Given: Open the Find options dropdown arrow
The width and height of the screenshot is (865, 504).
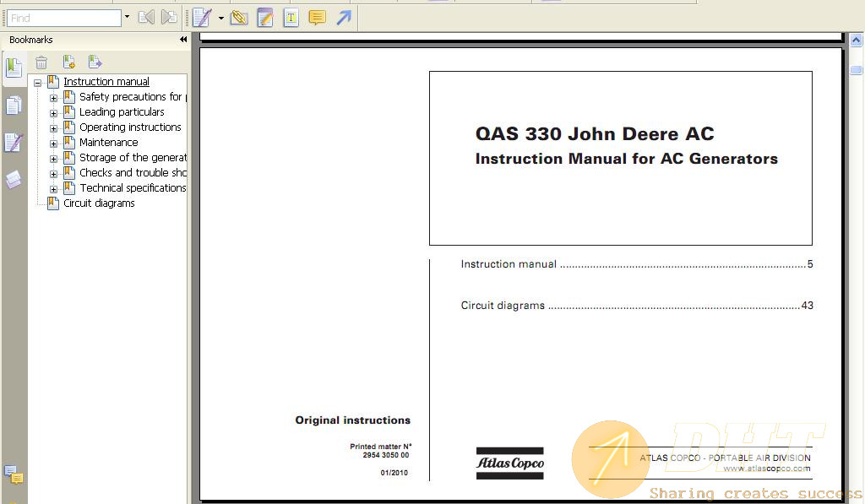Looking at the screenshot, I should (127, 17).
